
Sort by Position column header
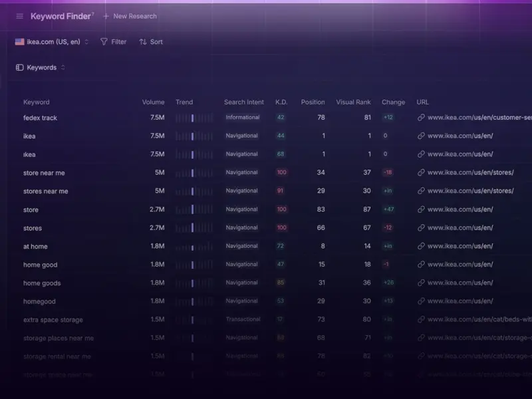(313, 102)
